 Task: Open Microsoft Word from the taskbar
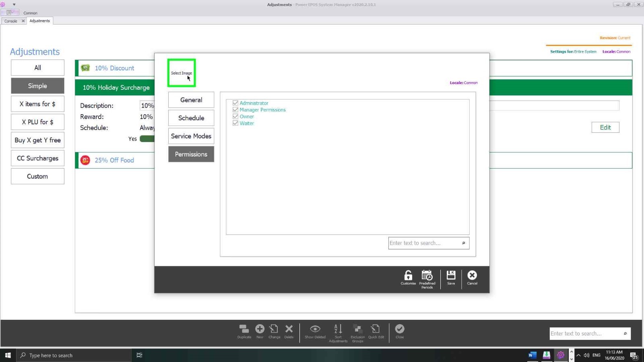coord(532,355)
